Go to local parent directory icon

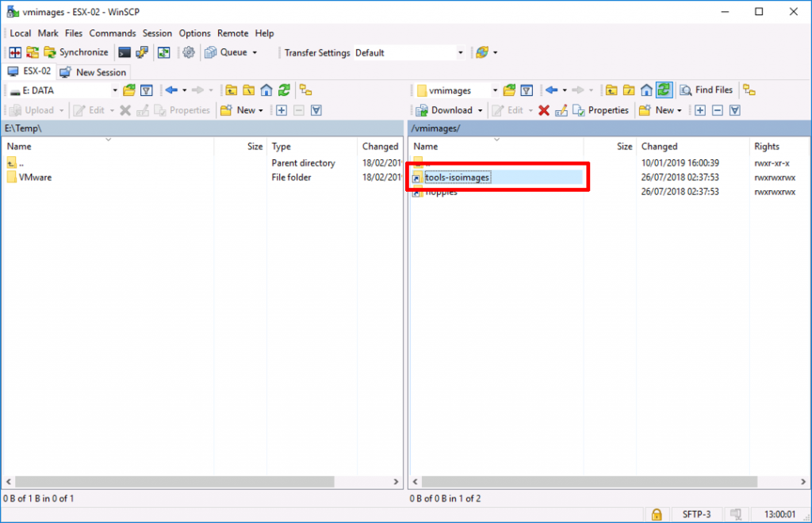coord(231,90)
